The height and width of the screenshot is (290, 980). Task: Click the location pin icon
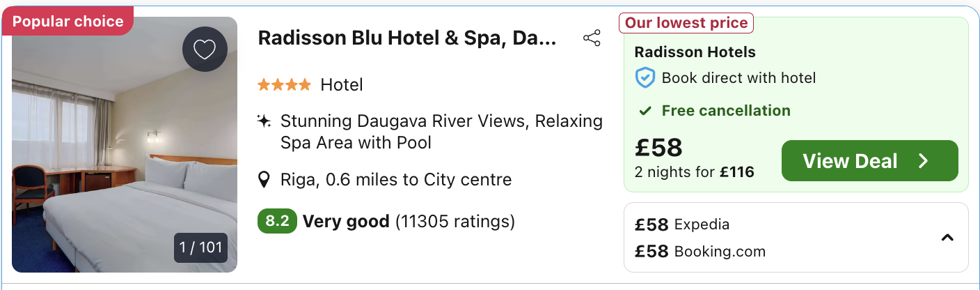coord(264,180)
